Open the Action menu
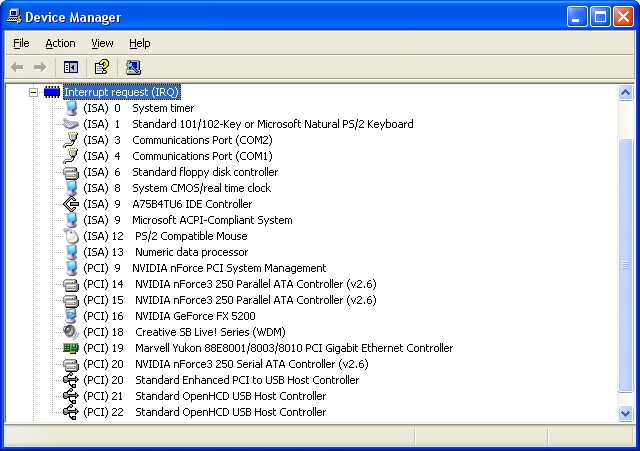Viewport: 640px width, 451px height. click(x=60, y=43)
